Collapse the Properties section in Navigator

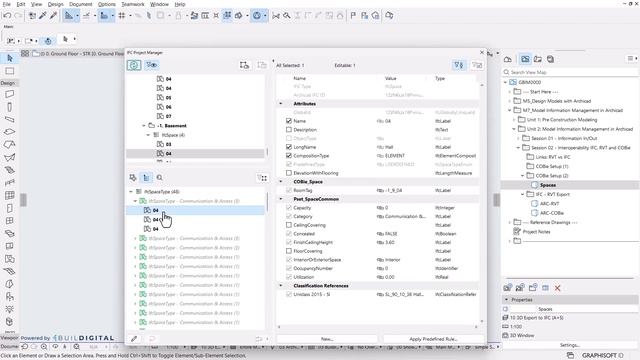[506, 300]
